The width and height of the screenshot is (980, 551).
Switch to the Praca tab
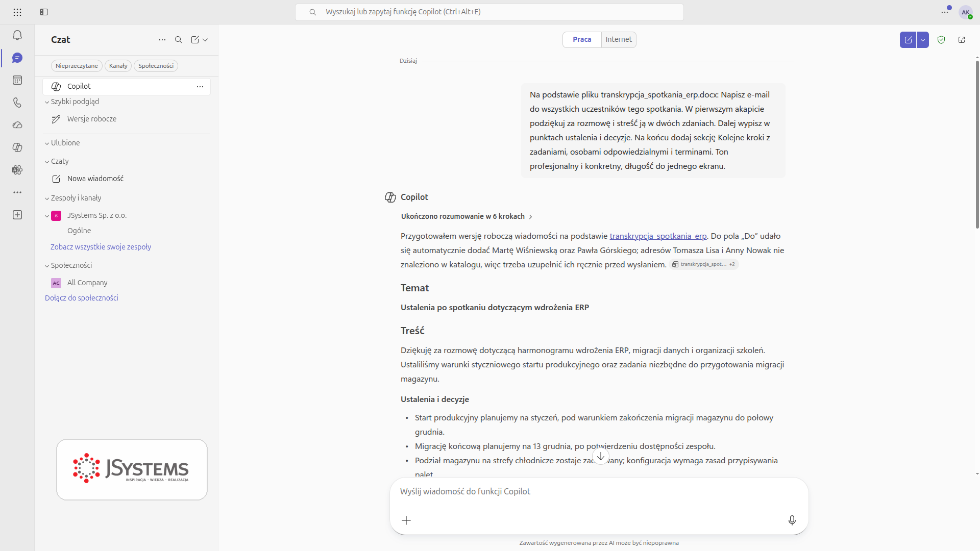582,40
